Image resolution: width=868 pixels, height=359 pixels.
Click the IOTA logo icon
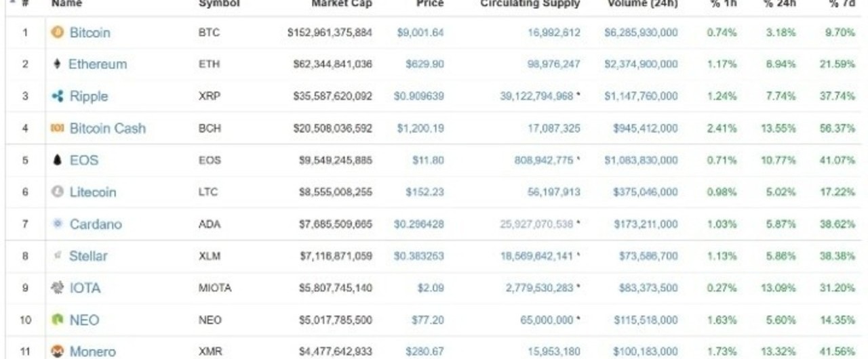pos(58,288)
